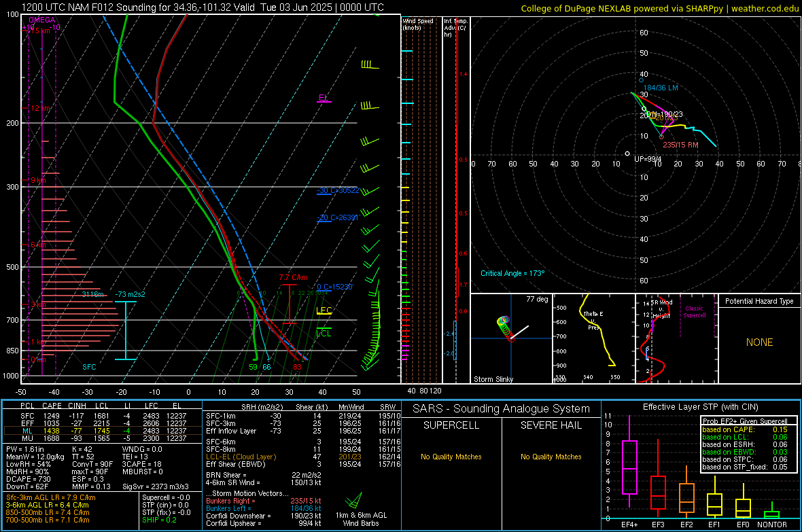This screenshot has width=802, height=532.
Task: Click the red '7.7 C/km' lapse rate label
Action: click(293, 277)
